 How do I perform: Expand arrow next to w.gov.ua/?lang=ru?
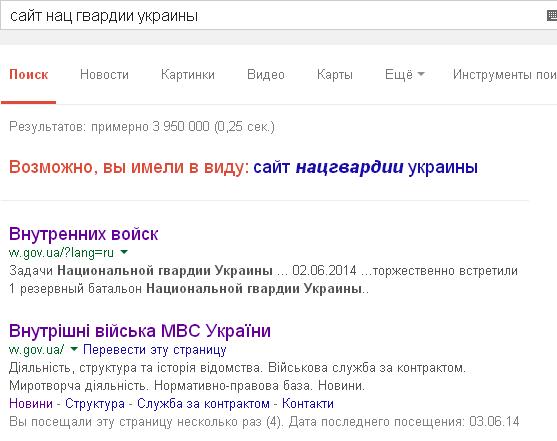click(x=124, y=252)
